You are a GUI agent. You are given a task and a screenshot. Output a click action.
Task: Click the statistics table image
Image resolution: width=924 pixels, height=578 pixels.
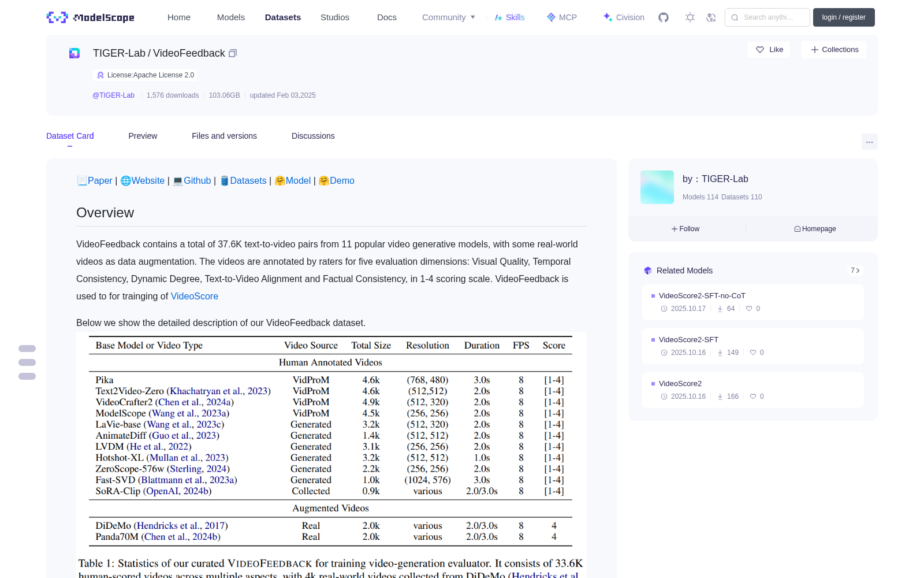coord(331,455)
